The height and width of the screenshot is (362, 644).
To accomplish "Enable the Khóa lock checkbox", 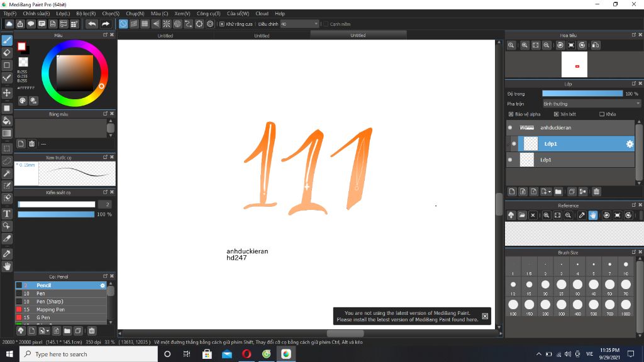I will (x=602, y=114).
